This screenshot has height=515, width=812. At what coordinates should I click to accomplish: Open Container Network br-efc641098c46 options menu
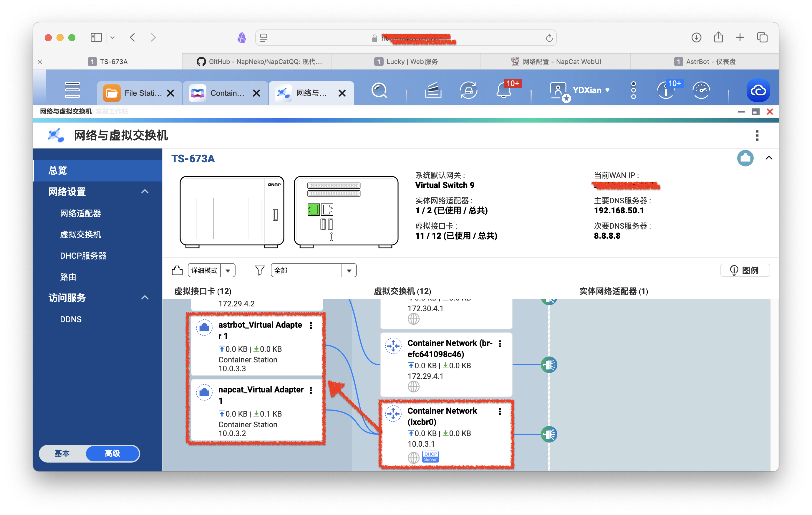tap(500, 344)
